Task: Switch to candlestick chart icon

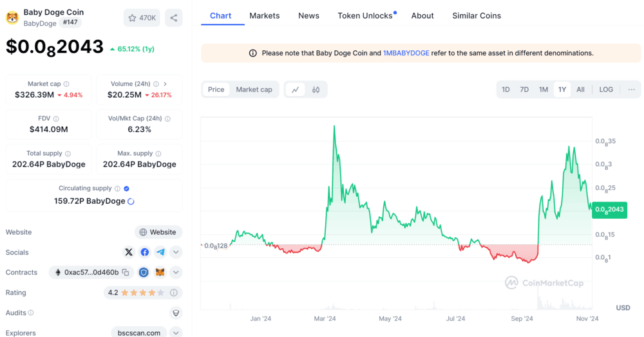Action: click(x=316, y=90)
